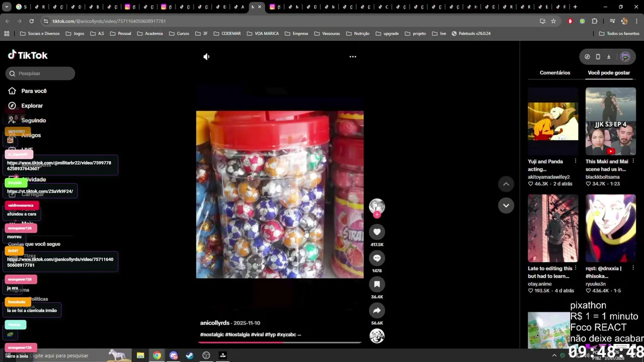Screen dimensions: 644x362
Task: Open the TikTok profile avatar menu
Action: click(x=625, y=57)
